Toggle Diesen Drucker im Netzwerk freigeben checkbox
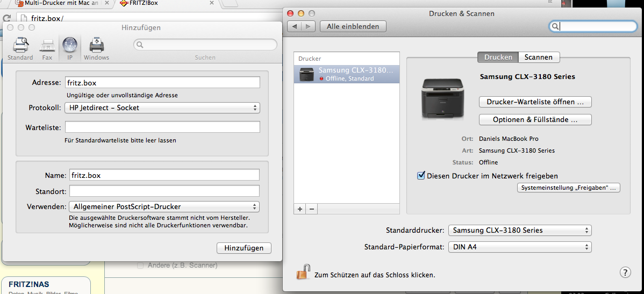Screen dimensions: 644x294 click(420, 175)
